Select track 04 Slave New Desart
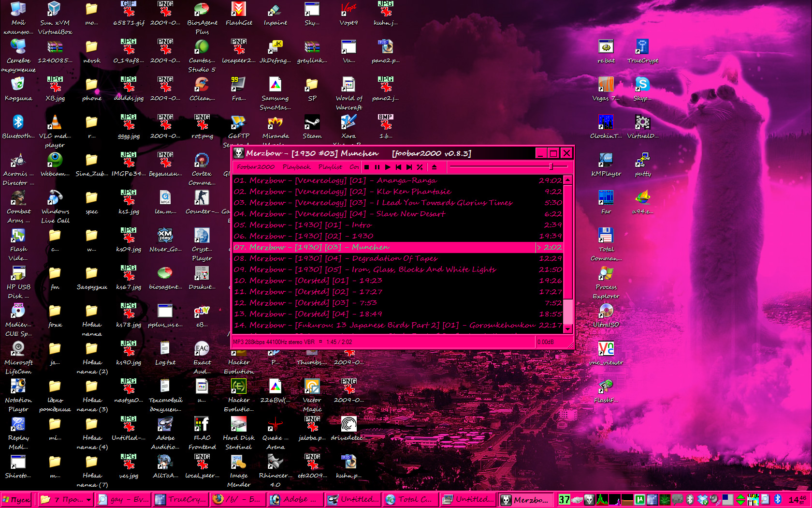 [x=397, y=214]
